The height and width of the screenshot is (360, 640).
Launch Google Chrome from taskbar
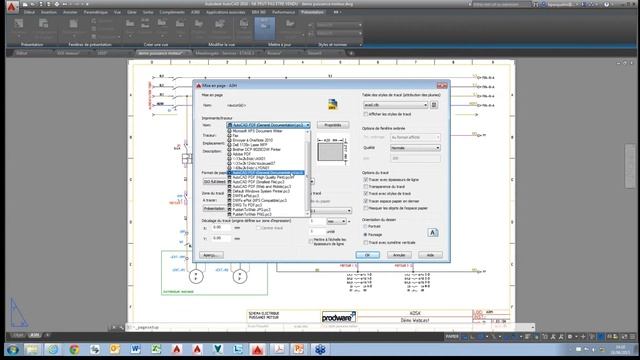tap(74, 349)
